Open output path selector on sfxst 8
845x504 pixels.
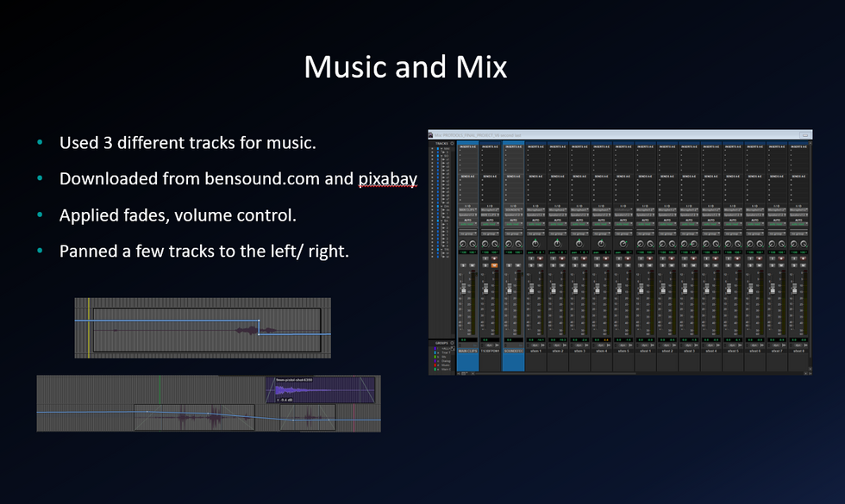coord(798,215)
